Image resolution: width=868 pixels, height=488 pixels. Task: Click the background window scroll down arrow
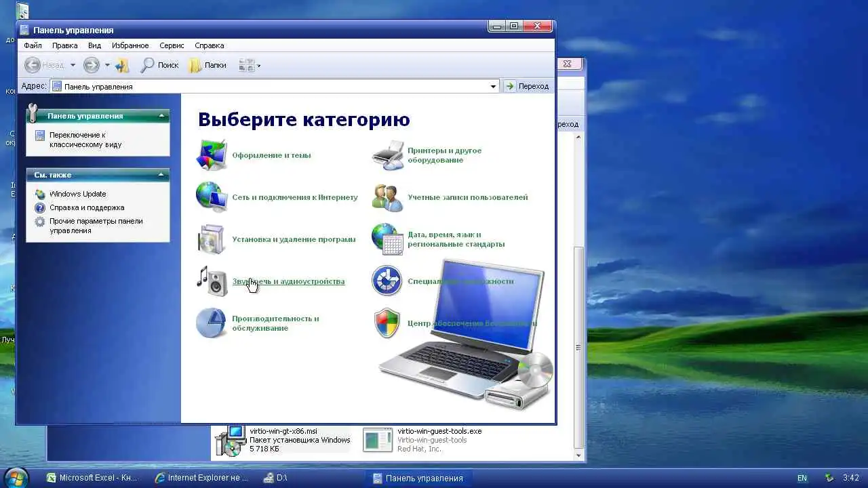point(578,455)
